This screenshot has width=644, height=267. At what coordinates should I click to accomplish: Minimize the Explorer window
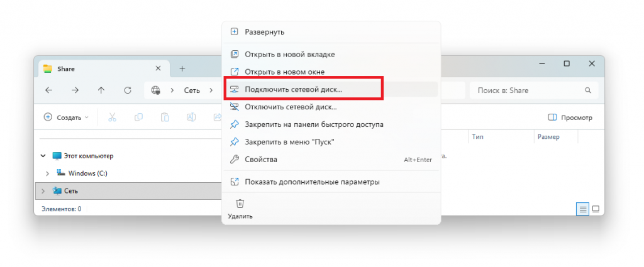click(x=542, y=63)
